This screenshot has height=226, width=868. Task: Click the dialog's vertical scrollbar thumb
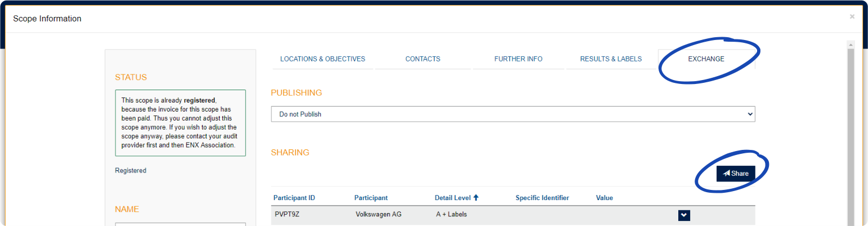coord(851,135)
